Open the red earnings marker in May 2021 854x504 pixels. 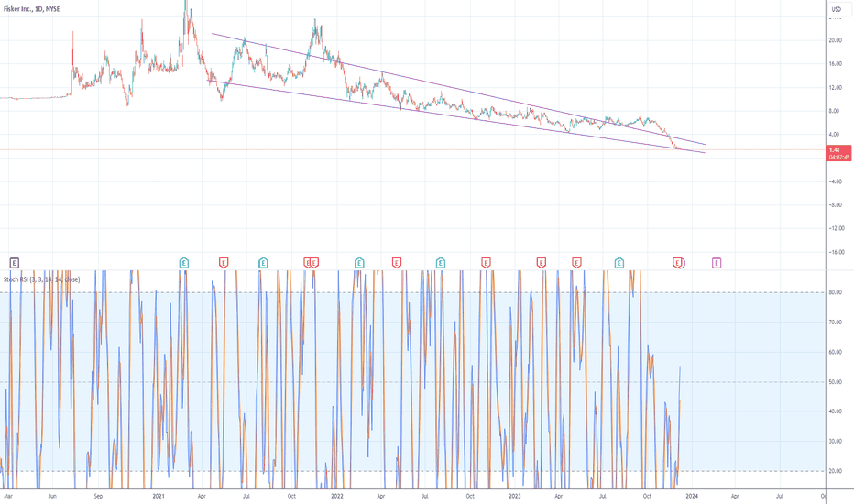pyautogui.click(x=224, y=263)
